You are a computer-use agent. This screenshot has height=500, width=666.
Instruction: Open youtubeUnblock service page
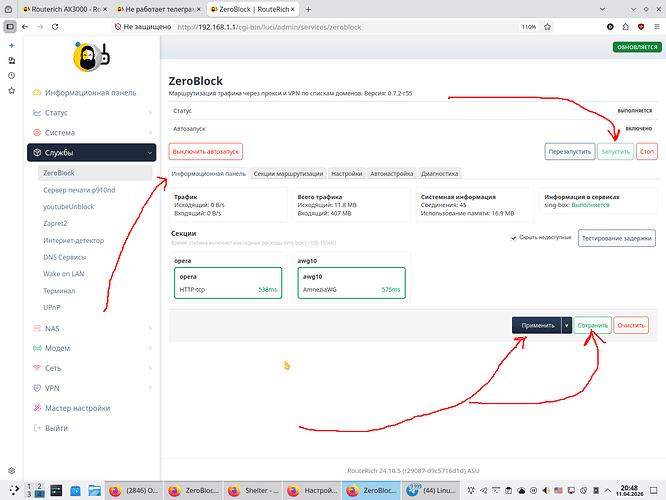68,207
